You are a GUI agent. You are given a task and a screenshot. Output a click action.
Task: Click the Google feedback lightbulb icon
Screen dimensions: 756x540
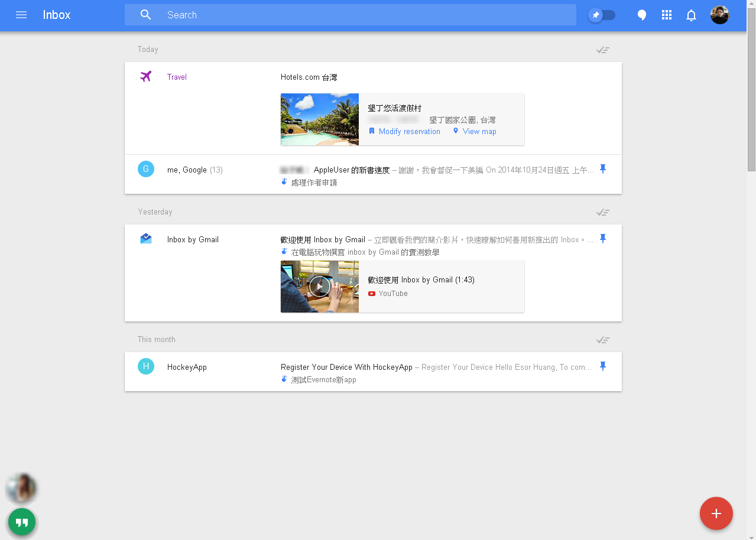click(x=641, y=15)
